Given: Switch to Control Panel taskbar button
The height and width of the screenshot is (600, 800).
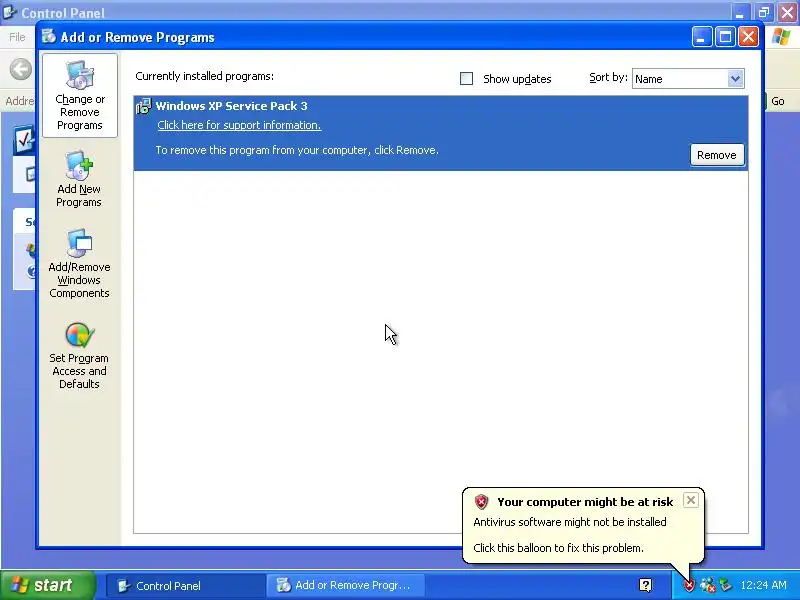Looking at the screenshot, I should [x=185, y=586].
